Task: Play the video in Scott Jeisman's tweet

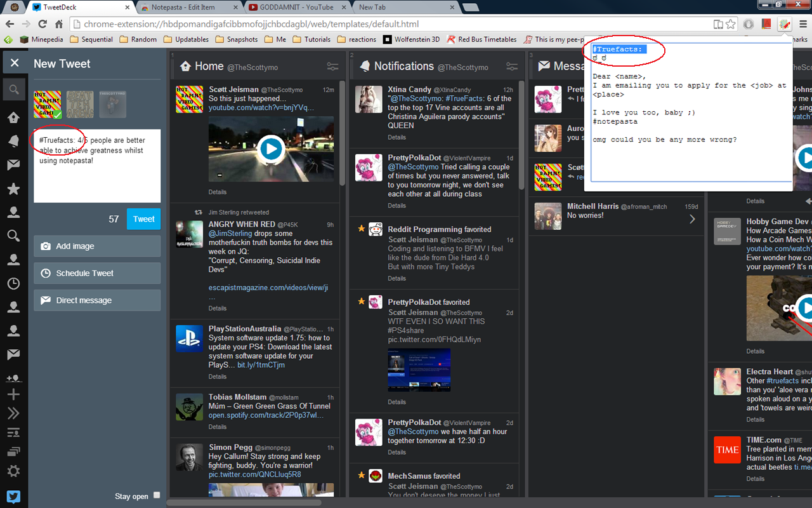Action: [271, 149]
